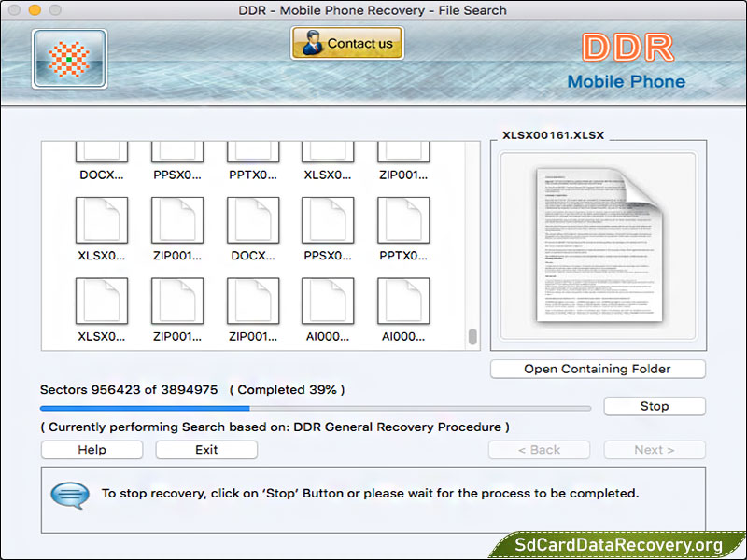Screen dimensions: 747x560
Task: Select the ZIP001 file beside the bottom-row XLSX
Action: pyautogui.click(x=177, y=301)
